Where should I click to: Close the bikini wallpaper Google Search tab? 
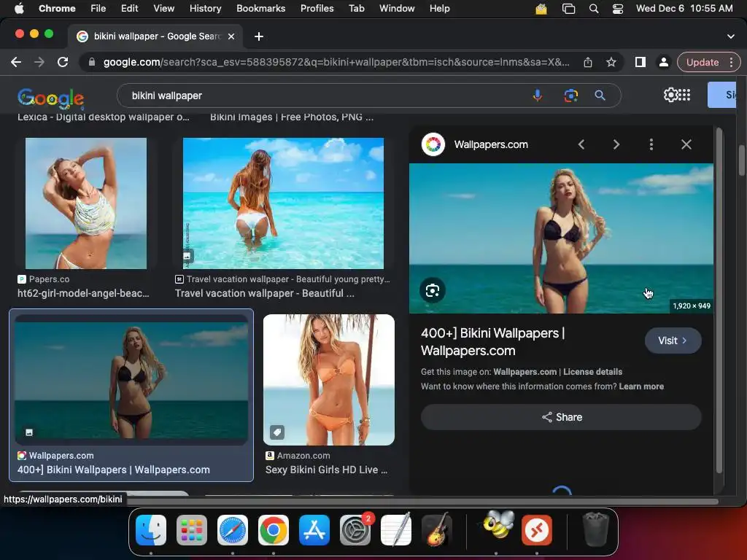pyautogui.click(x=231, y=36)
